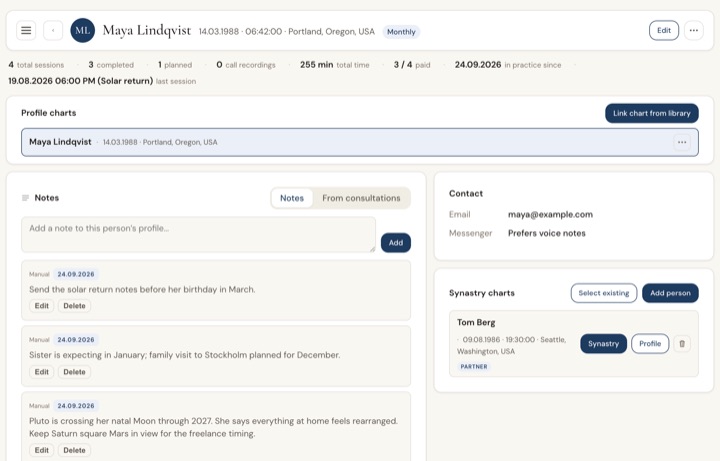The width and height of the screenshot is (720, 461).
Task: Click the 255 min total time stat
Action: tap(334, 65)
